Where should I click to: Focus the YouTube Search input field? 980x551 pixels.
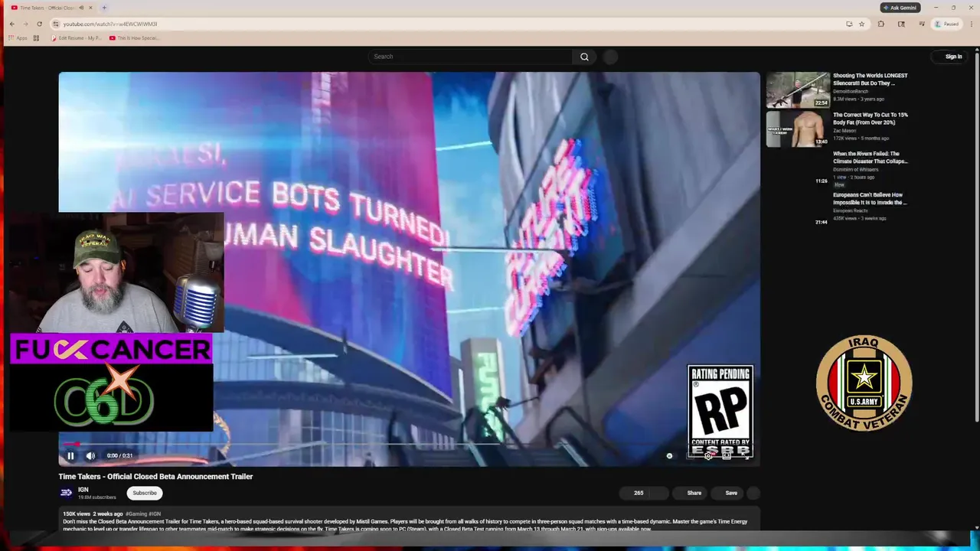[471, 57]
